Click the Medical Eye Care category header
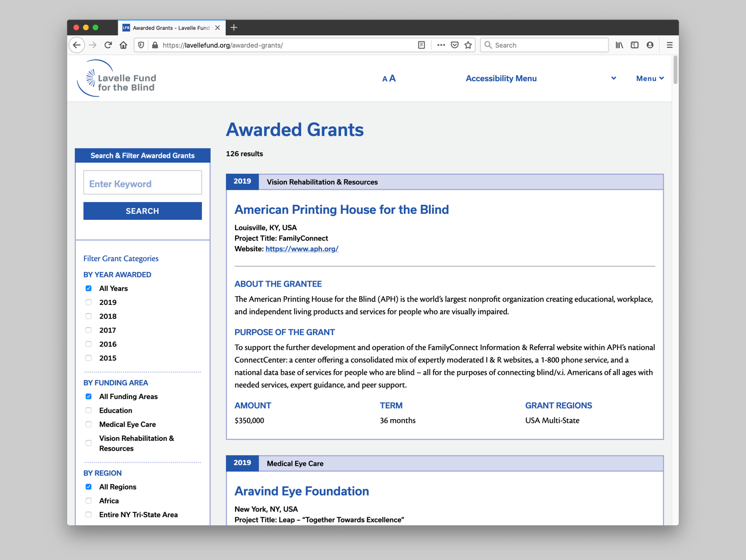 (295, 464)
